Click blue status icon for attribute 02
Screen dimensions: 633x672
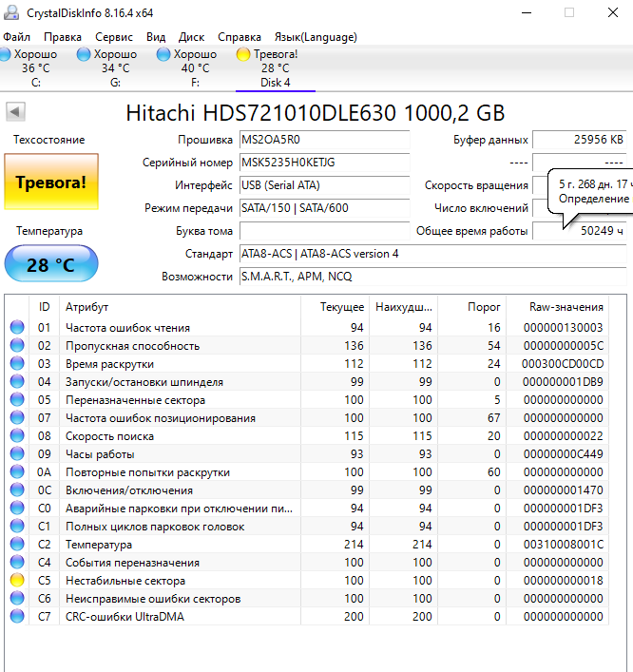[x=17, y=345]
